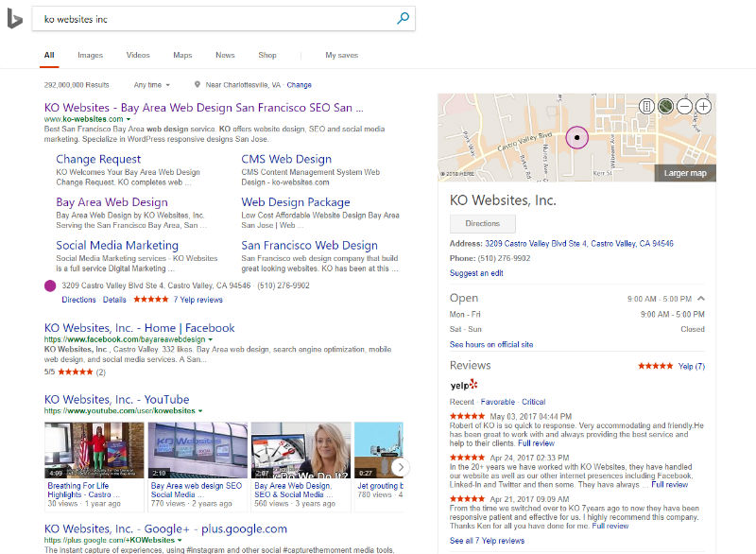Expand ko-websites.com URL dropdown arrow
Screen dimensions: 756x554
(129, 119)
